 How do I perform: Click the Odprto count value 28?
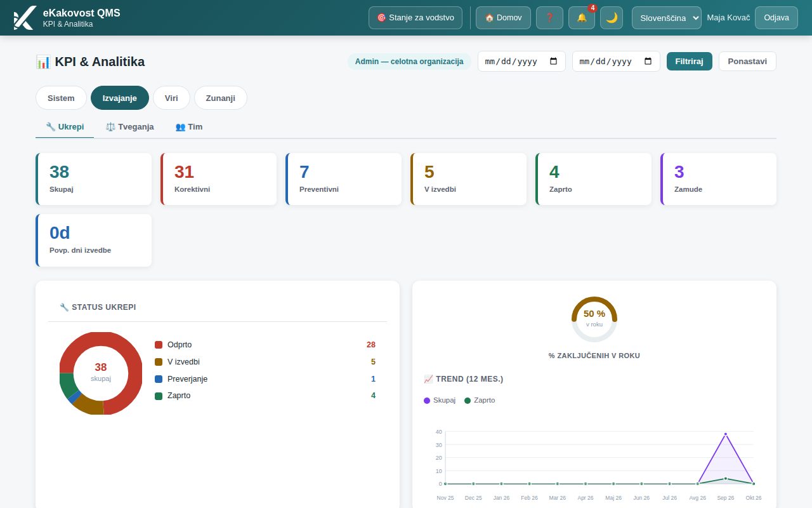click(x=371, y=345)
